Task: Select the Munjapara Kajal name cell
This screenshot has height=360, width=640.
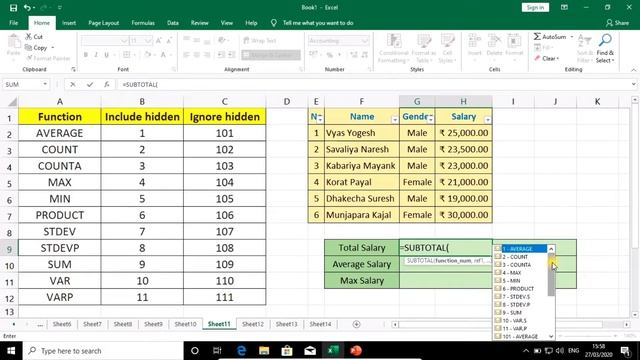Action: coord(362,215)
